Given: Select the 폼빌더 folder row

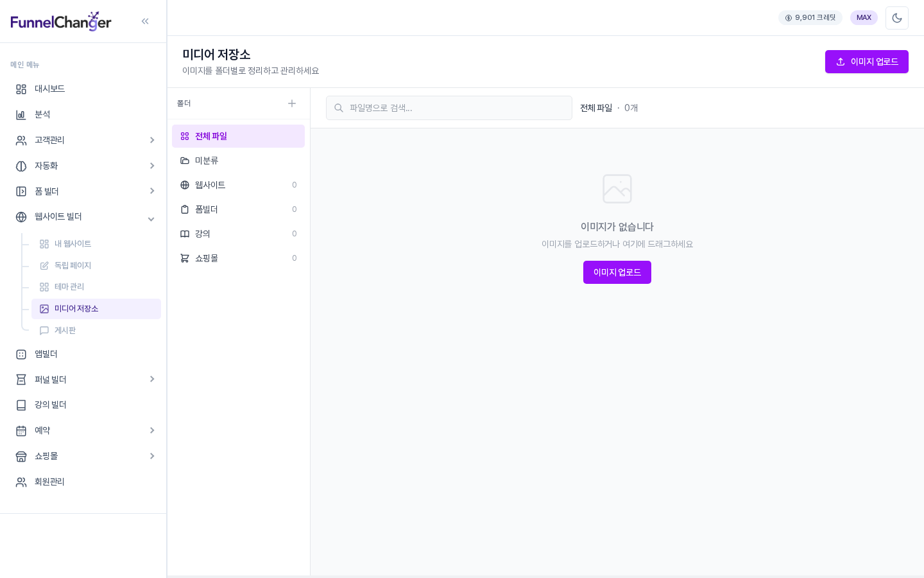Looking at the screenshot, I should (238, 209).
